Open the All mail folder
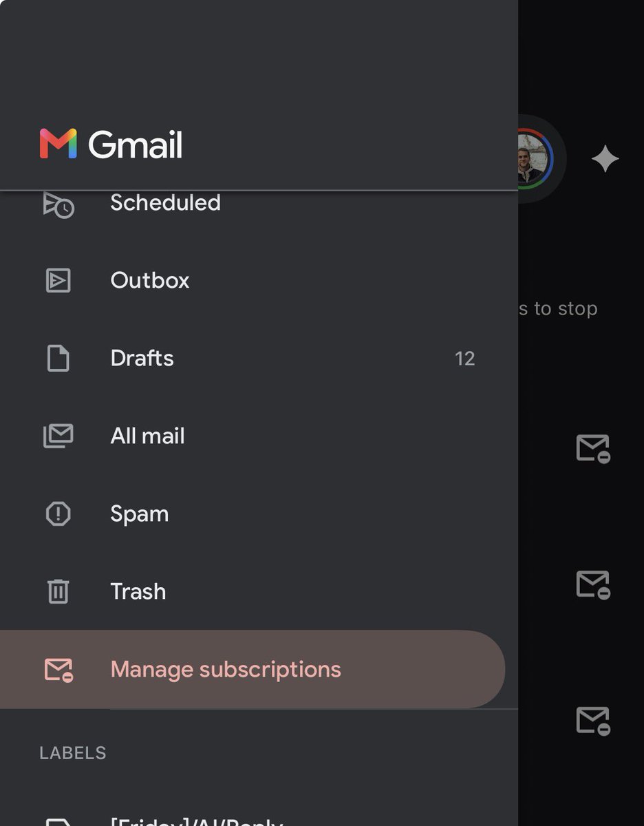 tap(259, 436)
